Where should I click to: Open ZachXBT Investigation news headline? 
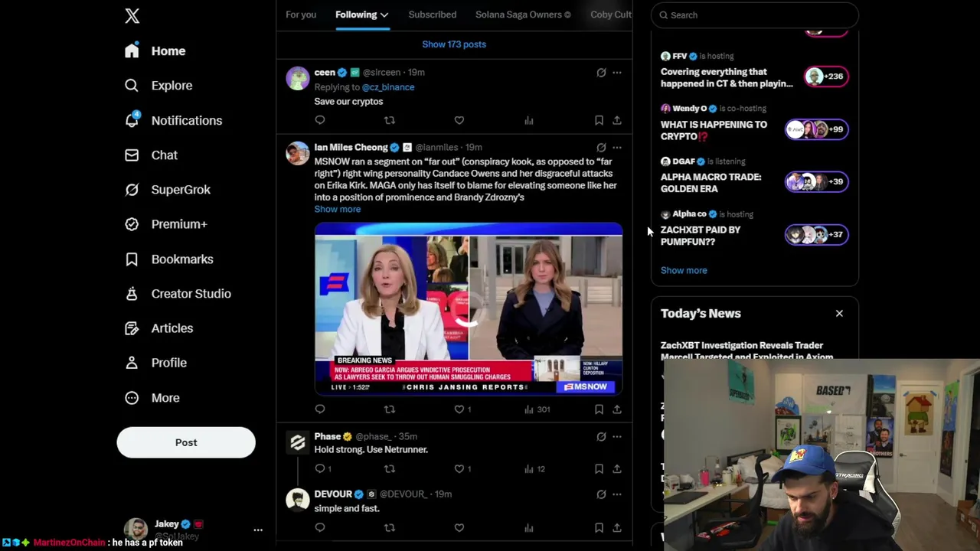coord(746,351)
